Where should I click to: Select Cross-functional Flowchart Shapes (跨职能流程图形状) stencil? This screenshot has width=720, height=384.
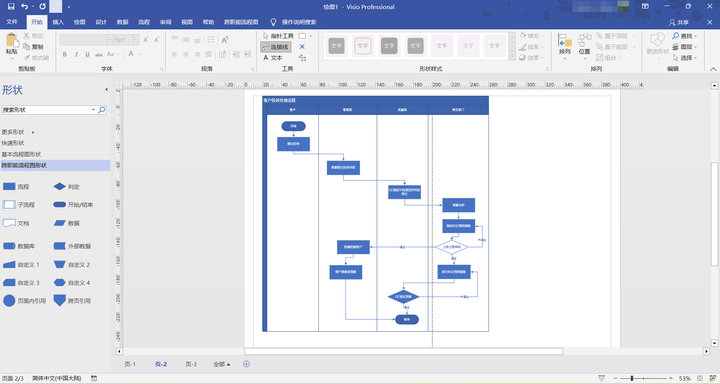[x=55, y=165]
